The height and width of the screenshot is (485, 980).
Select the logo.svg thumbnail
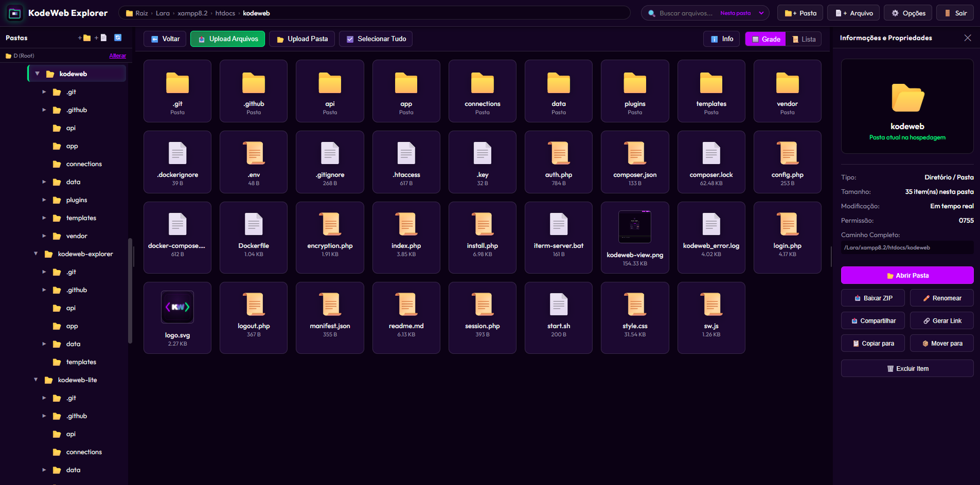click(178, 307)
